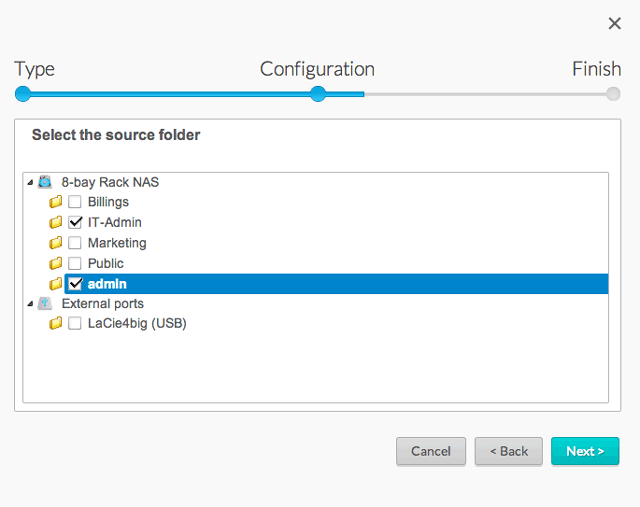This screenshot has height=507, width=640.
Task: Go back with the < Back button
Action: [508, 451]
